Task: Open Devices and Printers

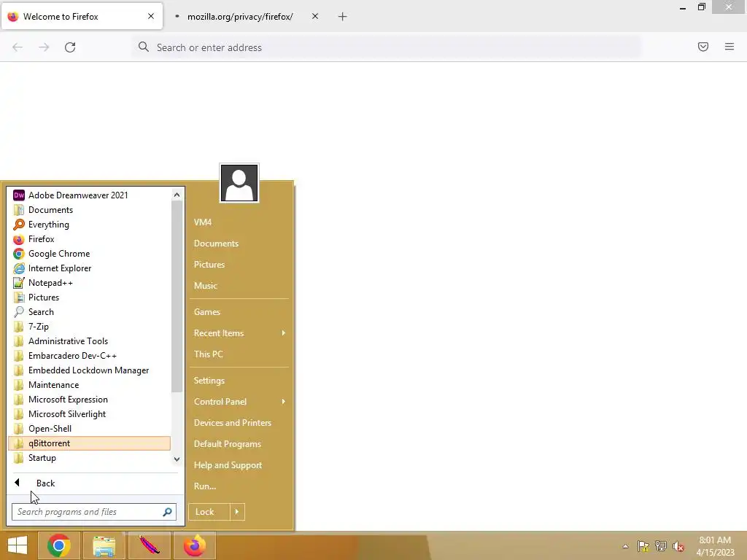Action: (x=239, y=423)
